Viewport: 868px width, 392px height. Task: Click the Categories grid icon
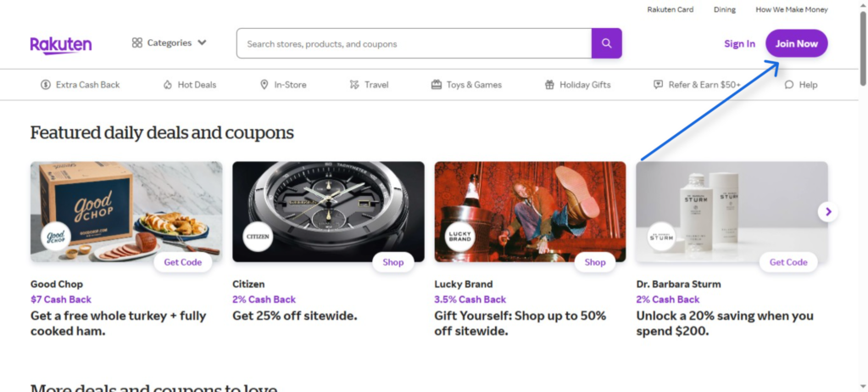[x=137, y=43]
